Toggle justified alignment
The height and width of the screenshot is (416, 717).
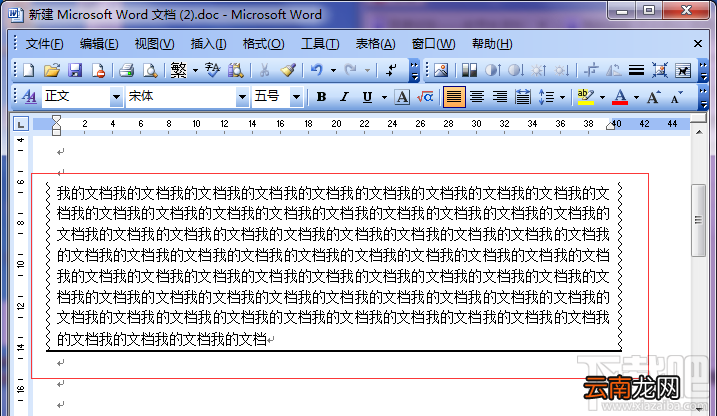pyautogui.click(x=454, y=96)
